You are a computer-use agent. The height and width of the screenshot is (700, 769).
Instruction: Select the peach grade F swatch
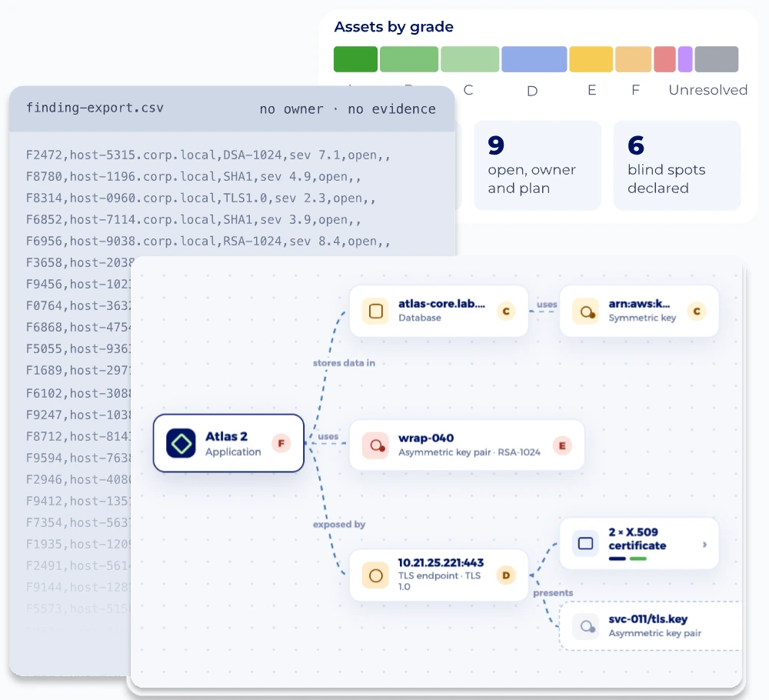click(x=633, y=59)
